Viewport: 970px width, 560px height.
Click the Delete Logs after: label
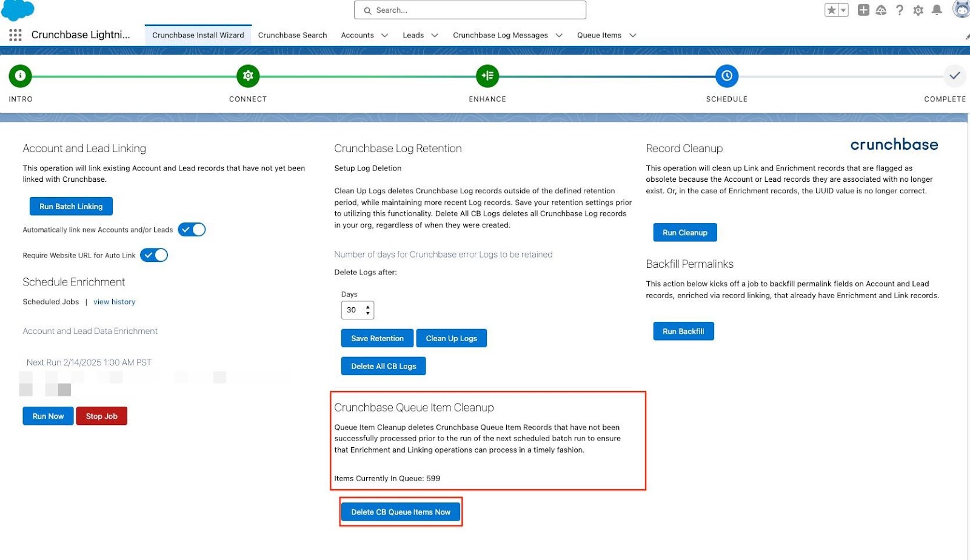tap(365, 272)
